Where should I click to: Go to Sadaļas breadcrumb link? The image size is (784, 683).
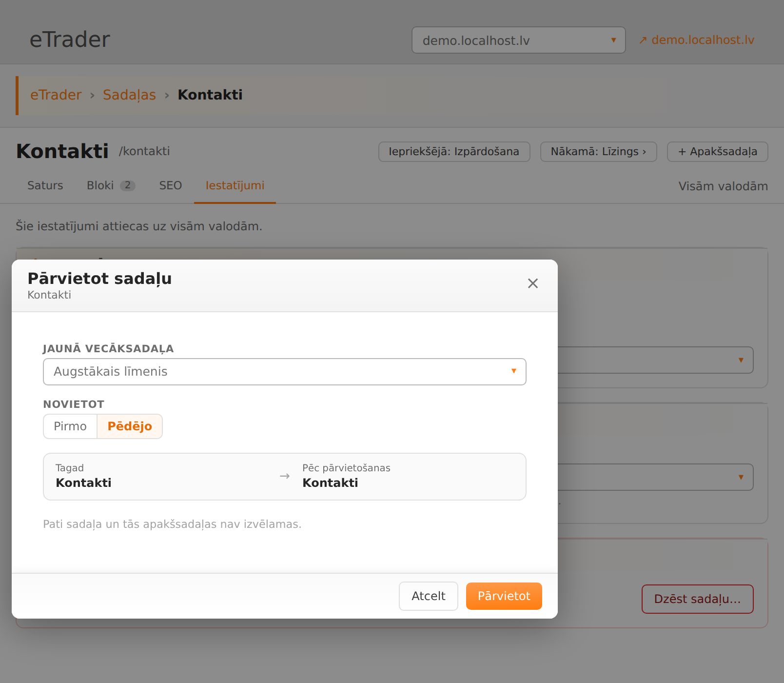(129, 95)
